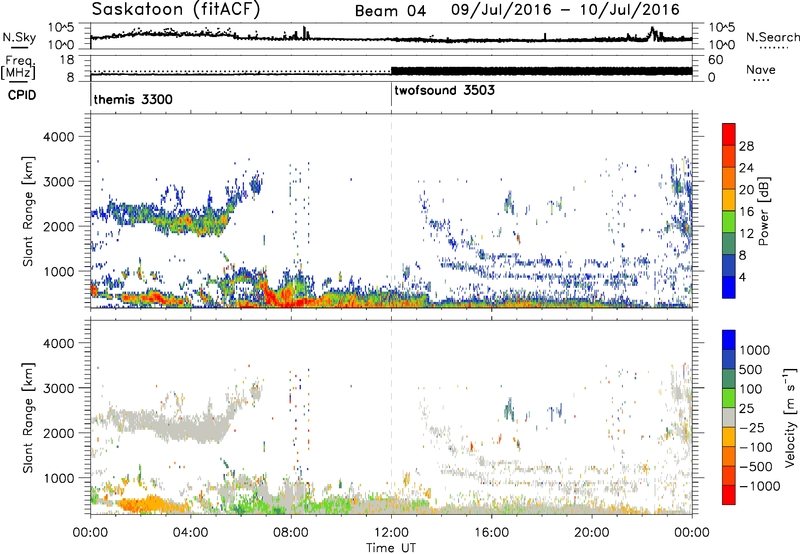Select the "twofsound 3503" CPID entry
Viewport: 800px width, 554px height.
(444, 90)
